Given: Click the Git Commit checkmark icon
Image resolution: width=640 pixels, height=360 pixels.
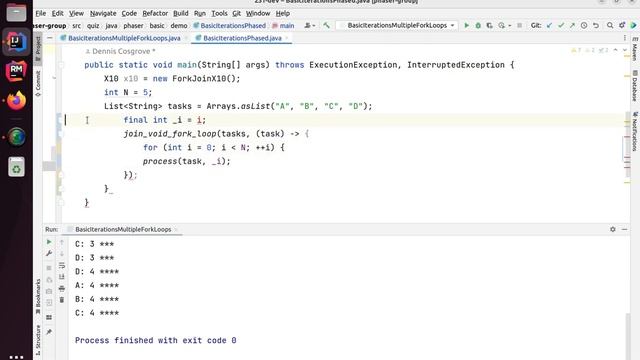Looking at the screenshot, I should (561, 25).
